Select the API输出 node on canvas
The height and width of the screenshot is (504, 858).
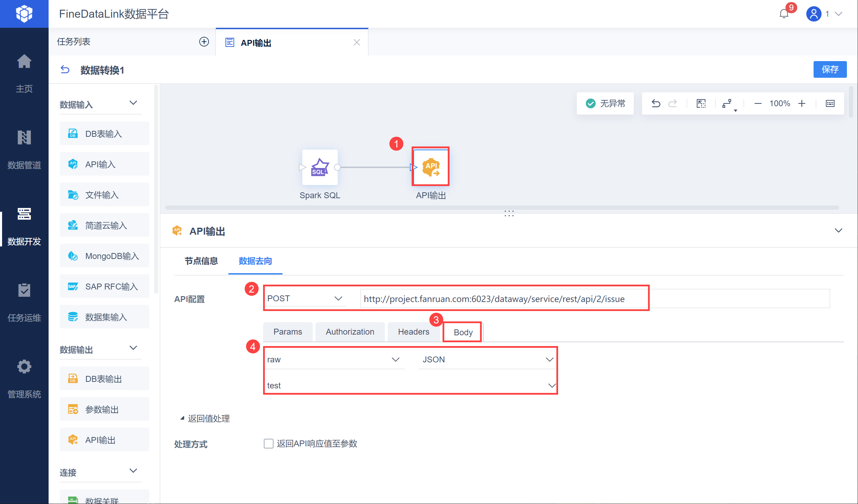point(431,167)
